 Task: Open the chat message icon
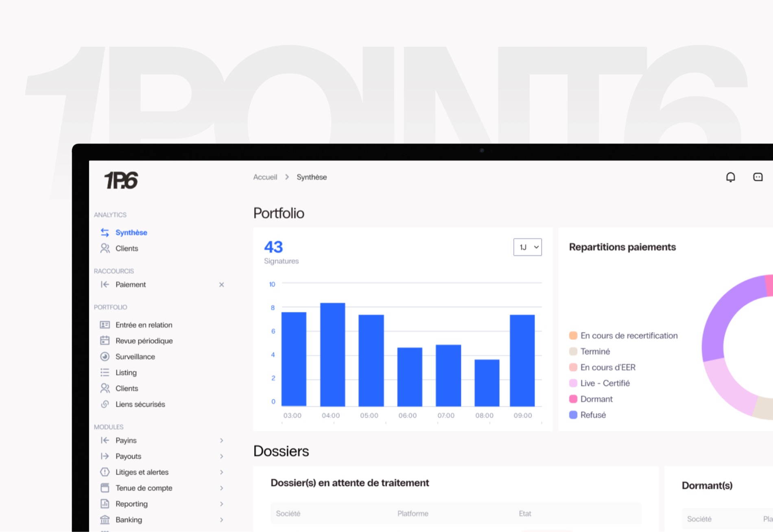pos(758,177)
